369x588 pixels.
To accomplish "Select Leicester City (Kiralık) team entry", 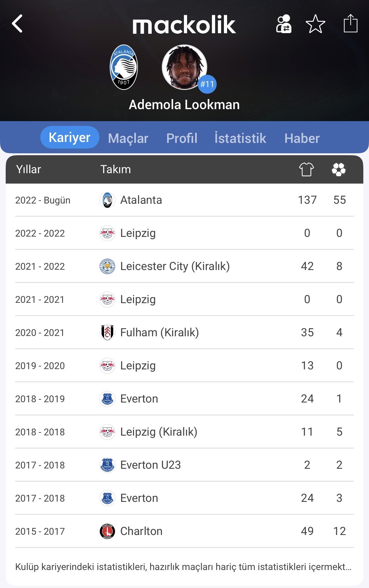I will tap(175, 266).
